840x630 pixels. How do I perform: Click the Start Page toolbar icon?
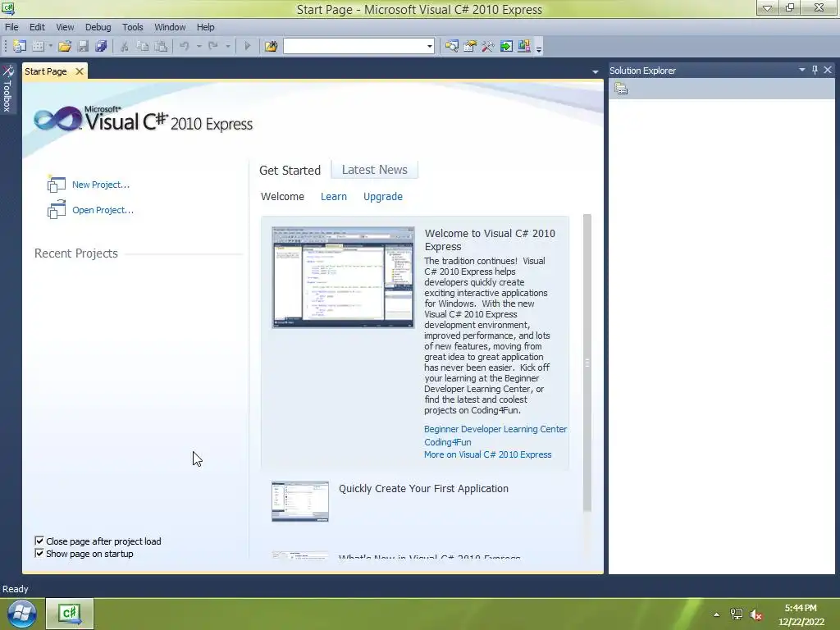tap(505, 47)
